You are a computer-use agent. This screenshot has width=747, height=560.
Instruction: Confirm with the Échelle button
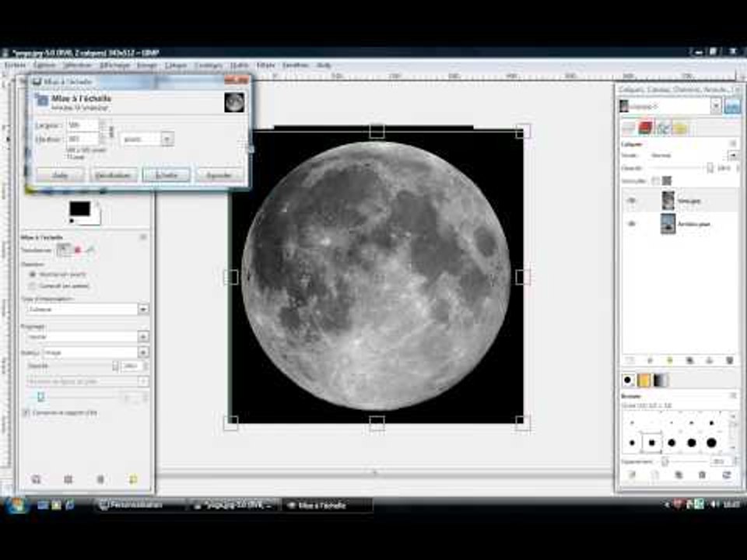pos(167,175)
